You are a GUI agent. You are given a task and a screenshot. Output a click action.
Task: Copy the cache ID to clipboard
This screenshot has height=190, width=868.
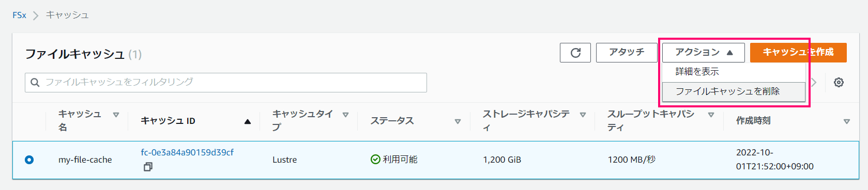tap(148, 167)
